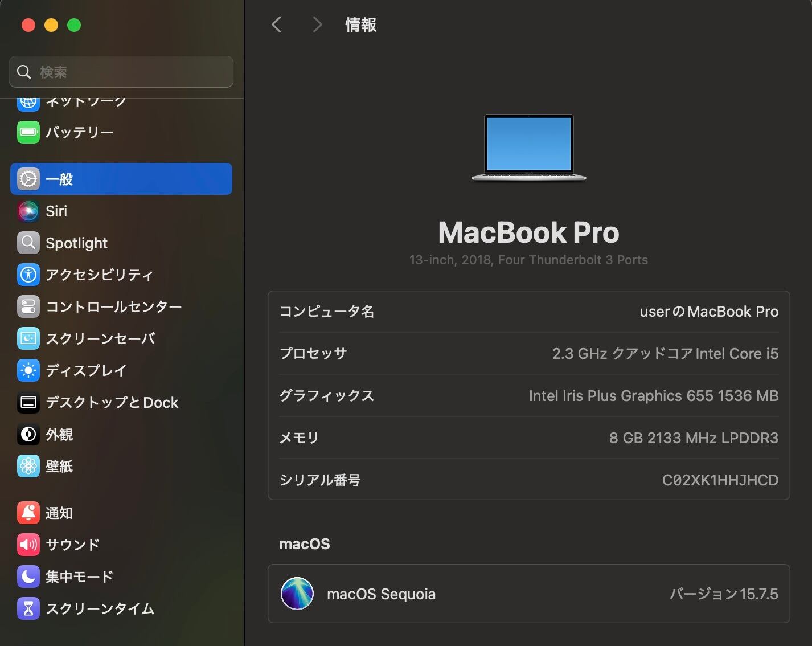
Task: Open the Siri settings icon
Action: point(28,211)
